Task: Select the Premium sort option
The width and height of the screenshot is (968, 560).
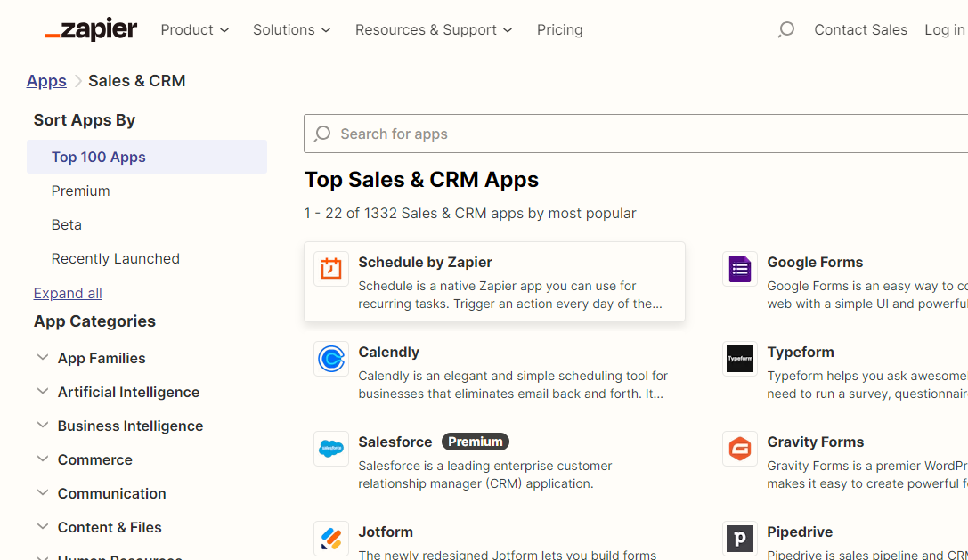Action: coord(81,191)
